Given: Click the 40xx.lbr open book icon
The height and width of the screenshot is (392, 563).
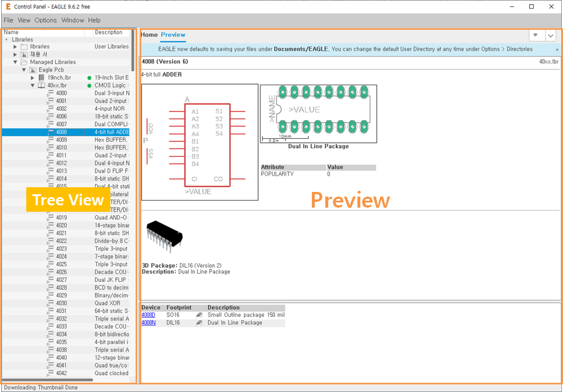Looking at the screenshot, I should [41, 85].
